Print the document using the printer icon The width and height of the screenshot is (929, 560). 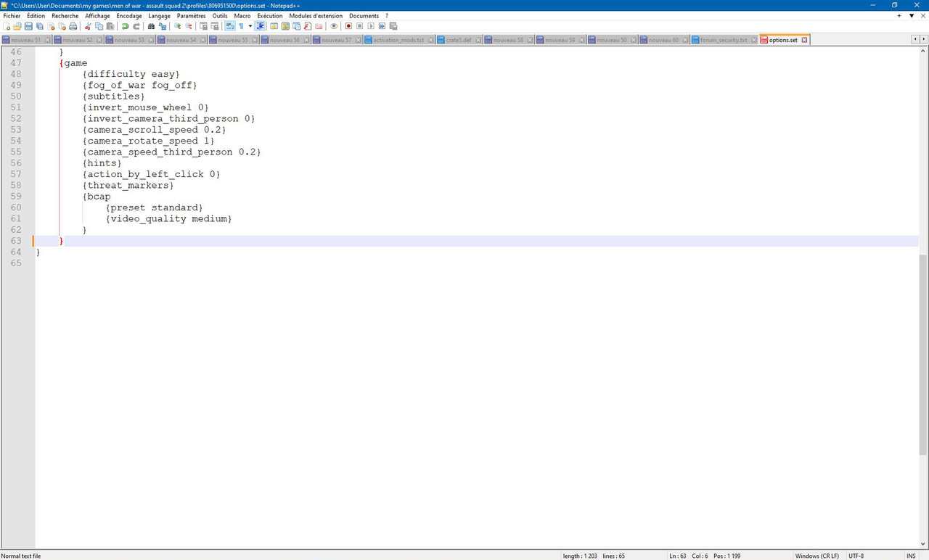point(73,26)
